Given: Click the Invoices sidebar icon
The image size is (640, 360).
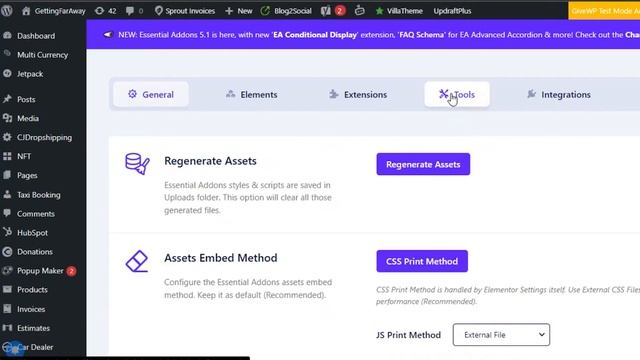Looking at the screenshot, I should point(7,309).
